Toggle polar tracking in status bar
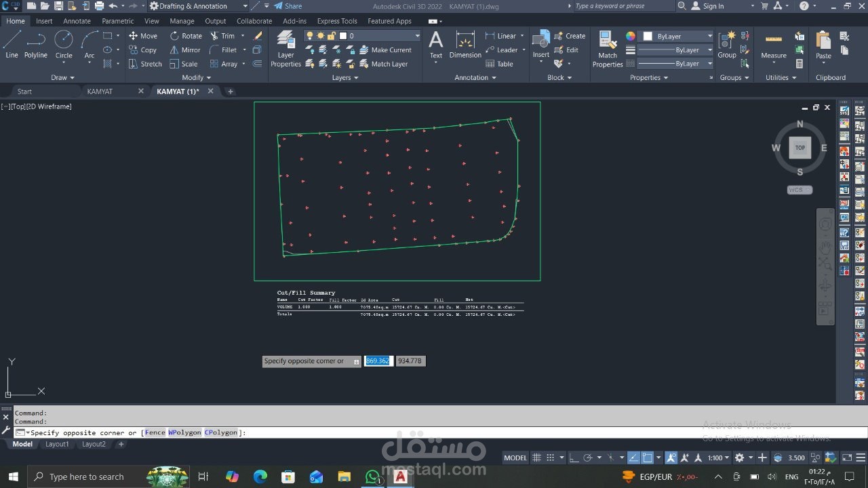Screen dimensions: 868x488 [x=588, y=457]
